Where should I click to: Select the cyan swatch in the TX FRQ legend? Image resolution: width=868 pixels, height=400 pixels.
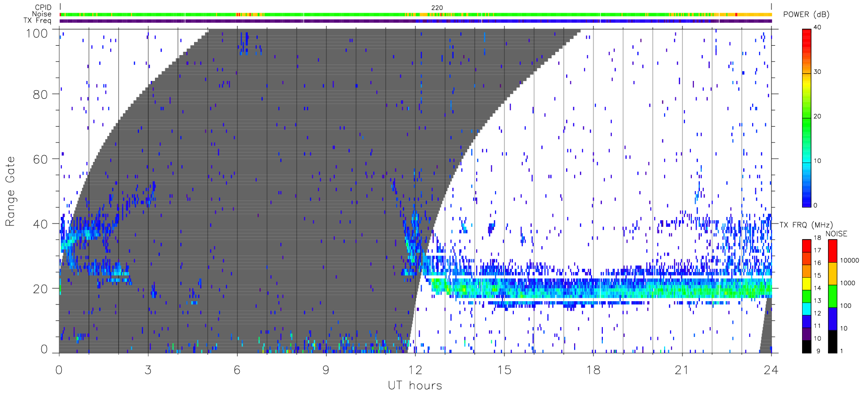click(807, 309)
